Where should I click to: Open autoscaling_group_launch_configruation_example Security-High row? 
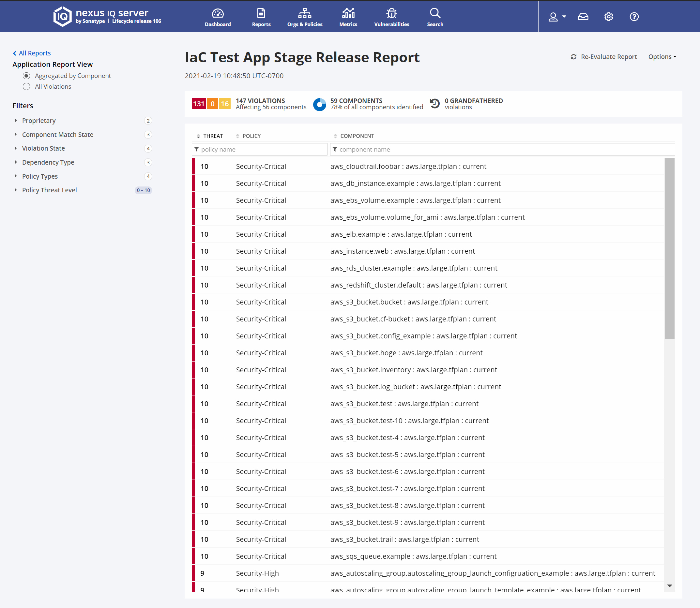(x=428, y=573)
